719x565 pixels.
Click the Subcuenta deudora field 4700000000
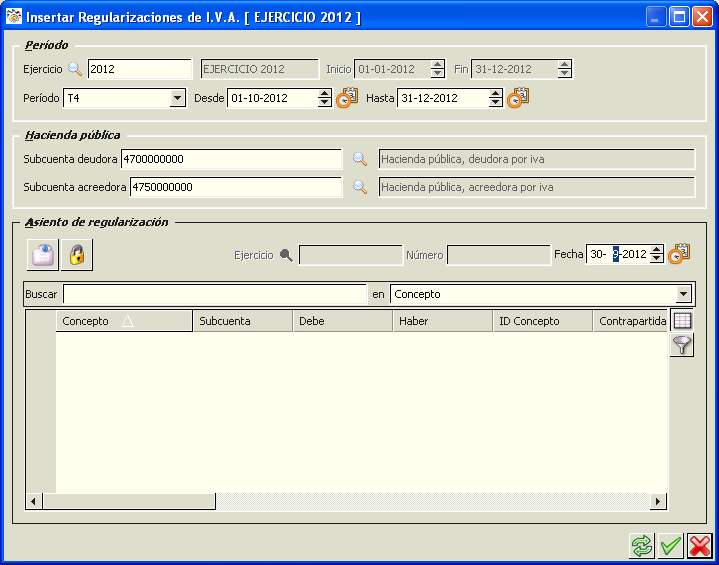[232, 159]
